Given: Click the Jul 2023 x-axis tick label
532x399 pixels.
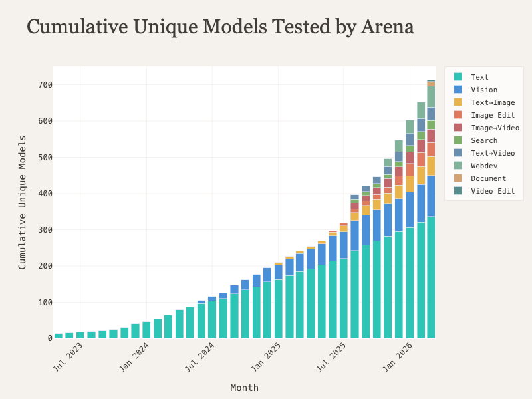Looking at the screenshot, I should click(68, 356).
